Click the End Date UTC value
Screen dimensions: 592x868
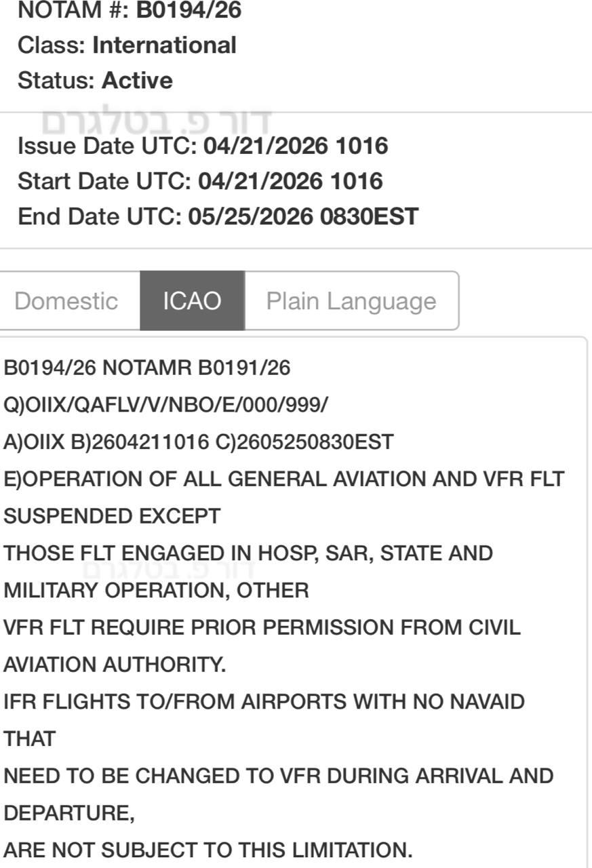coord(303,217)
